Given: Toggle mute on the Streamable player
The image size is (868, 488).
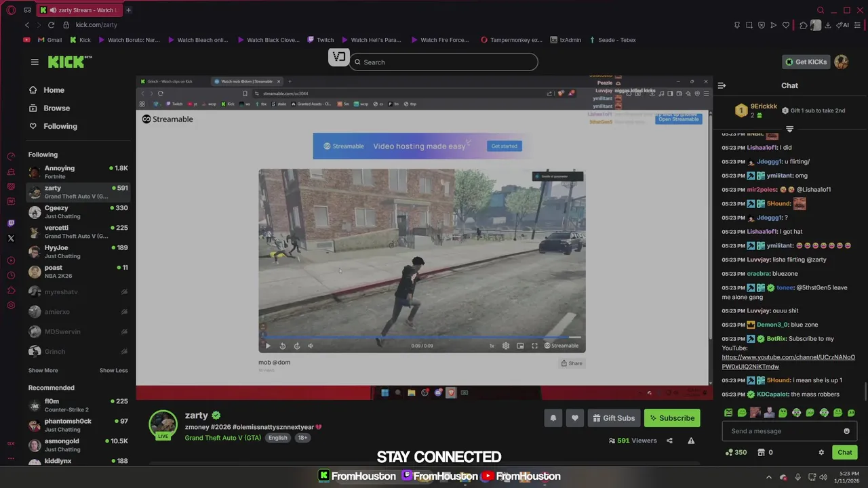Looking at the screenshot, I should (x=311, y=346).
